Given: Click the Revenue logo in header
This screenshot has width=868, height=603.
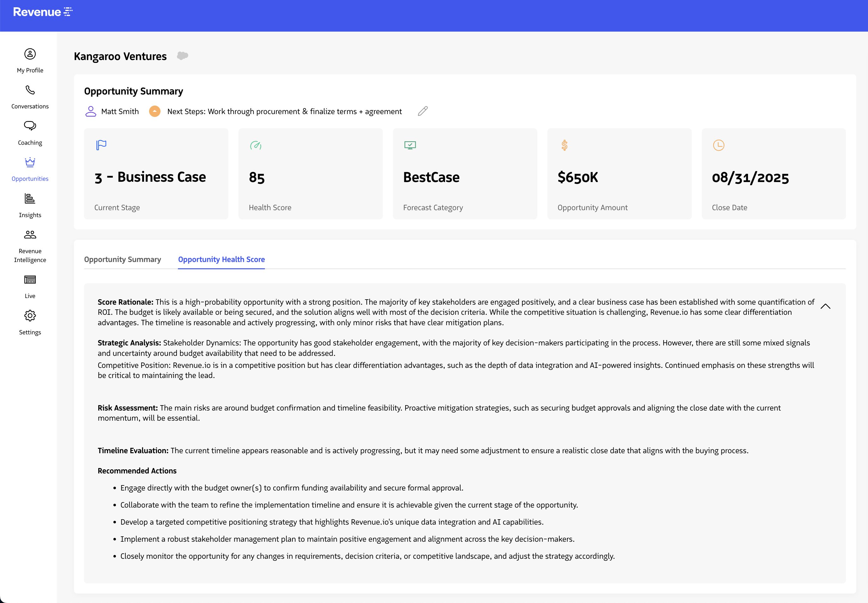Looking at the screenshot, I should 43,12.
